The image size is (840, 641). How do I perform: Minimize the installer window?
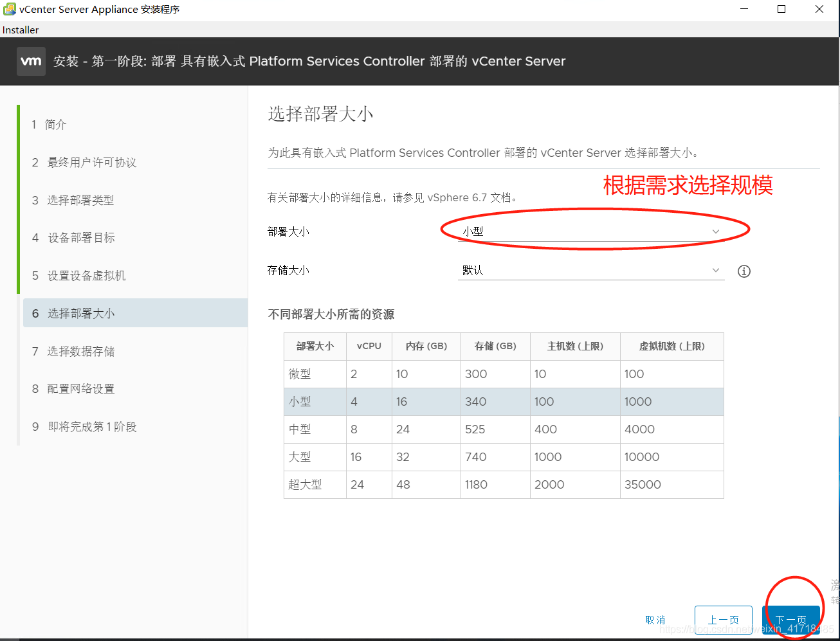744,9
